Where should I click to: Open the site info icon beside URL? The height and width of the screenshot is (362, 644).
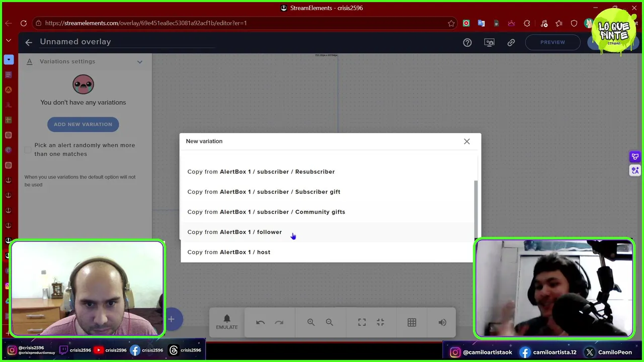38,23
